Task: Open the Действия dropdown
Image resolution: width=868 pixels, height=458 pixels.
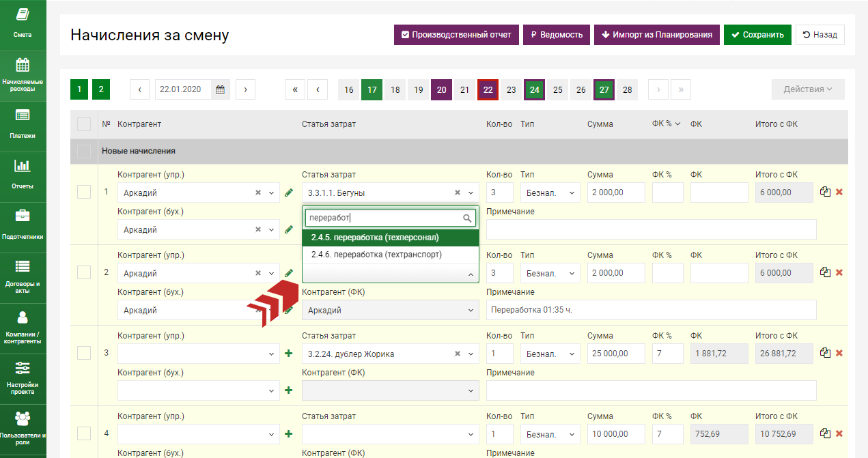Action: (x=808, y=89)
